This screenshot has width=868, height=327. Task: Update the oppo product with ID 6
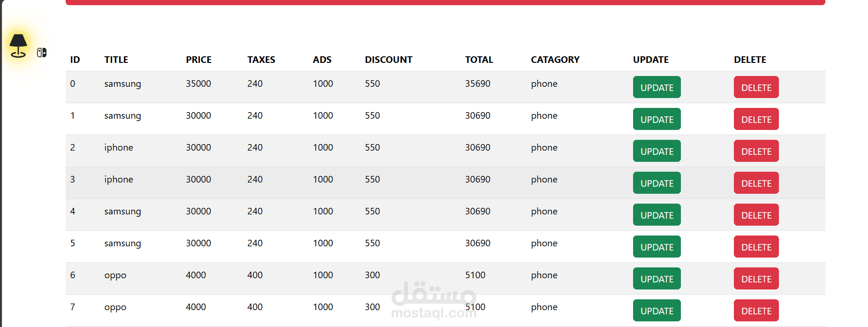657,279
